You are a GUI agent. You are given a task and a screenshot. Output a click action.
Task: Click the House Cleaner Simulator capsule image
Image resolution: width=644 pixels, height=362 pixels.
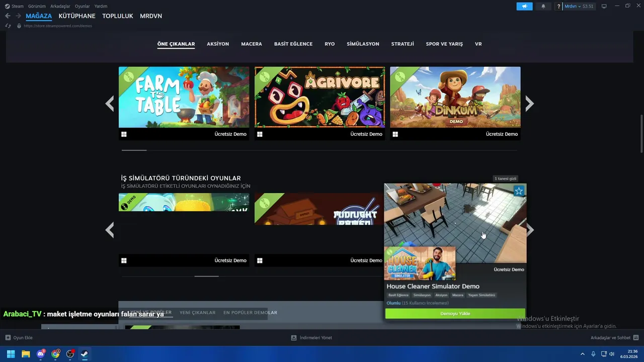click(420, 263)
